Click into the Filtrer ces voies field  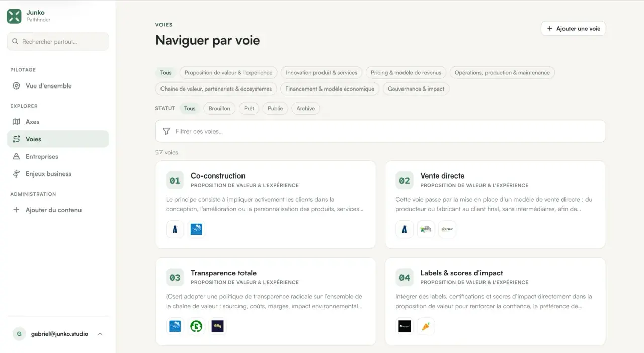coord(380,131)
